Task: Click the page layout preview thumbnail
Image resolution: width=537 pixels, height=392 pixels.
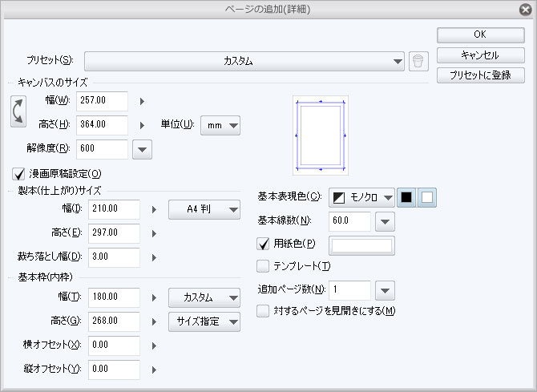Action: (321, 135)
